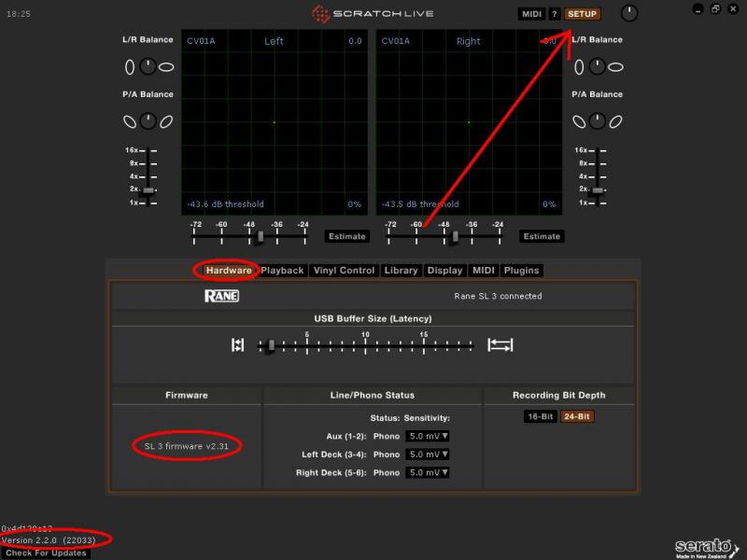Select 24-Bit recording bit depth
The height and width of the screenshot is (560, 747).
[577, 416]
